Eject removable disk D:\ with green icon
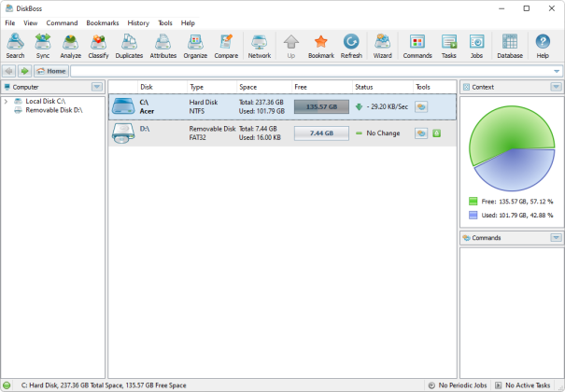 [x=437, y=133]
